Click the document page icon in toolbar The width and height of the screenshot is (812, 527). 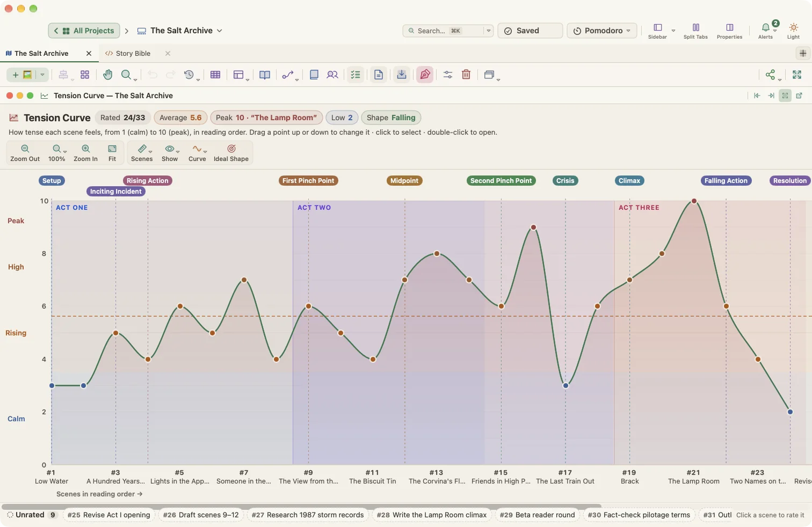pos(379,75)
